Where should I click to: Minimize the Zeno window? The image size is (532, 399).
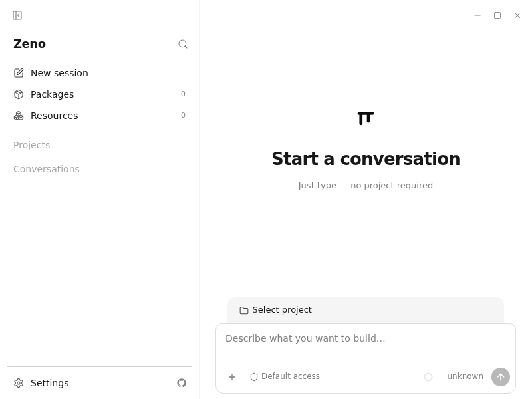[x=477, y=15]
